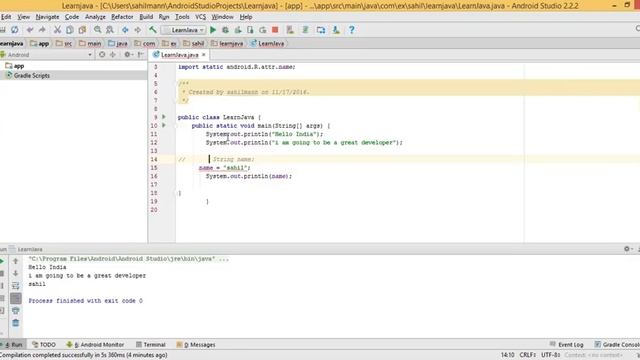640x360 pixels.
Task: Open the VCS menu
Action: click(200, 17)
